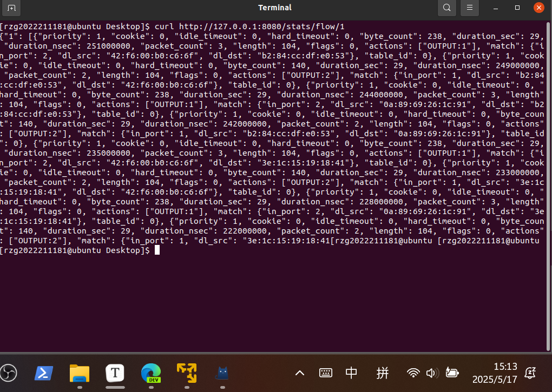Click the terminal command prompt cursor
552x392 pixels.
(157, 250)
